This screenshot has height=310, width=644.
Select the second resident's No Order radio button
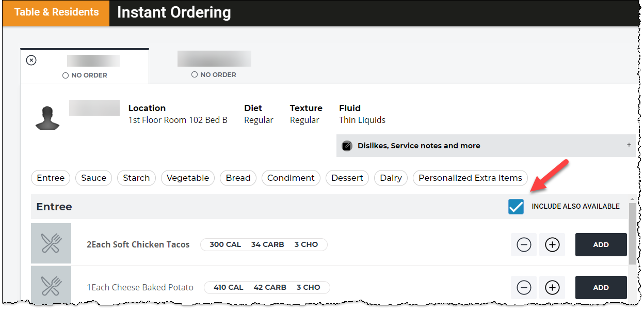coord(195,74)
